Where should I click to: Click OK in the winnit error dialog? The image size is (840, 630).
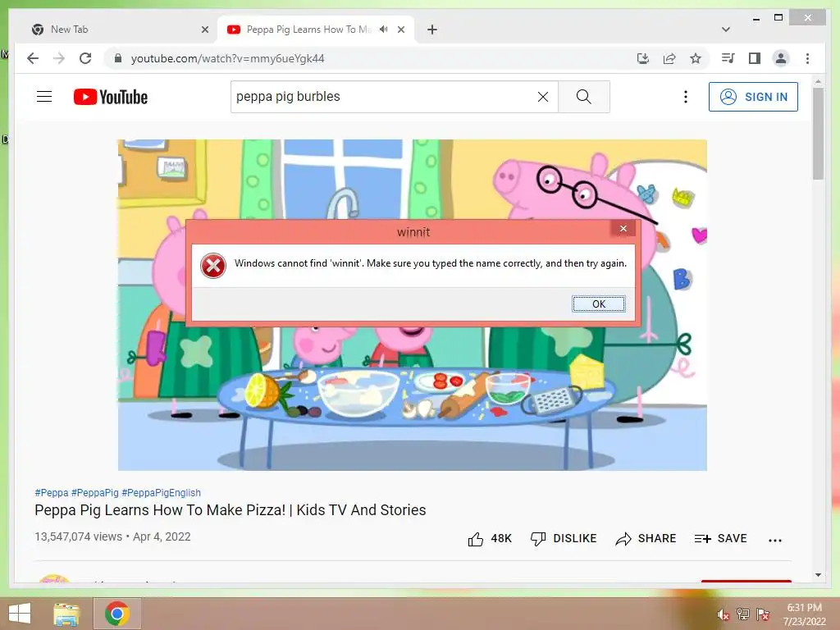[x=598, y=304]
